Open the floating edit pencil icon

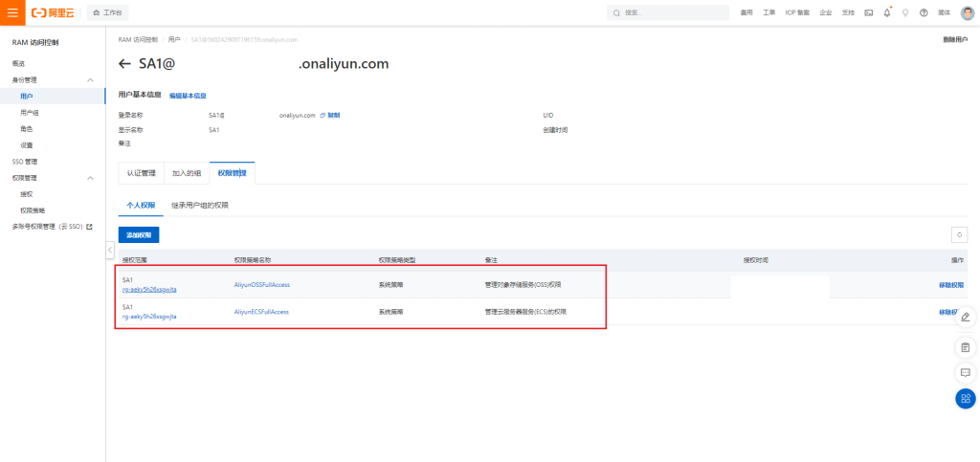[x=966, y=318]
